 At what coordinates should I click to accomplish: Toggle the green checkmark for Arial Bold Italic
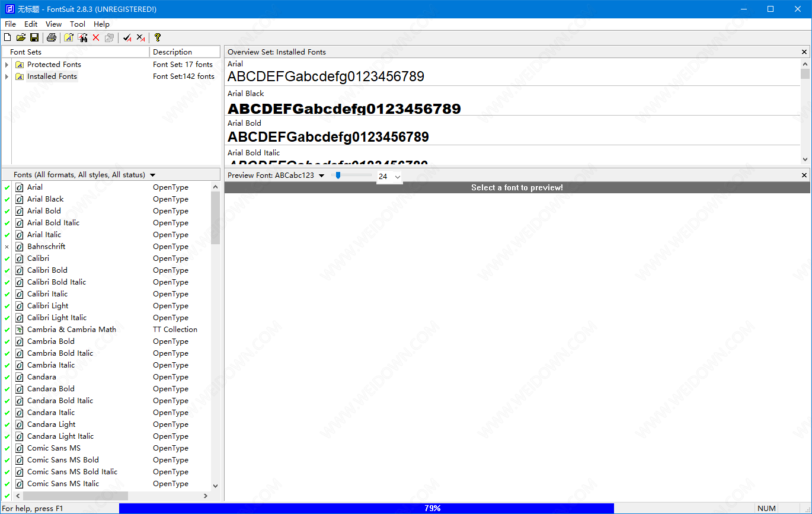click(7, 223)
